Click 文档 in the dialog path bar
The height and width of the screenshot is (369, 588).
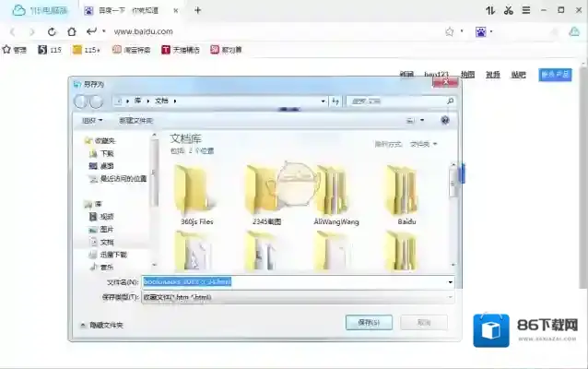coord(161,101)
